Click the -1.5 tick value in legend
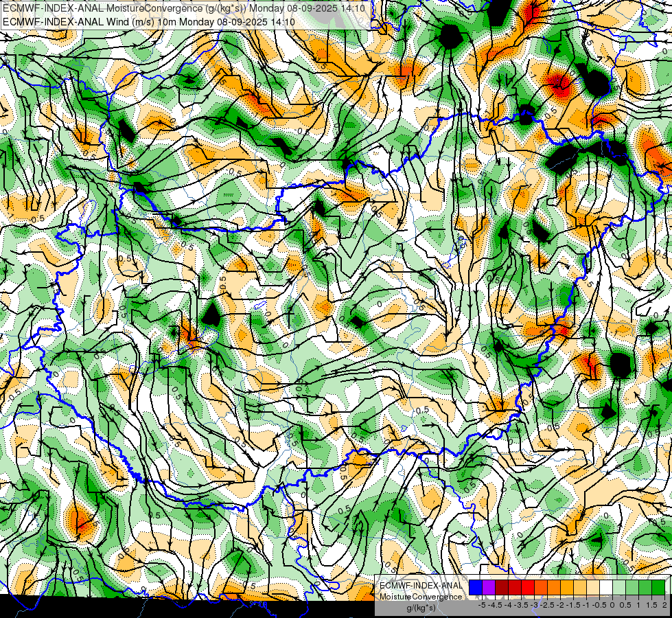The image size is (672, 618). point(573,605)
